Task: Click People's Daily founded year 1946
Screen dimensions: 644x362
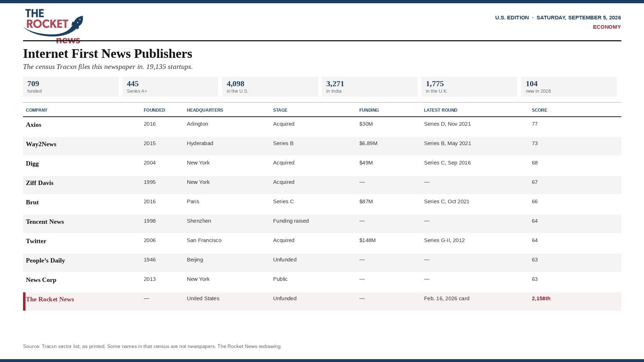Action: pos(149,260)
